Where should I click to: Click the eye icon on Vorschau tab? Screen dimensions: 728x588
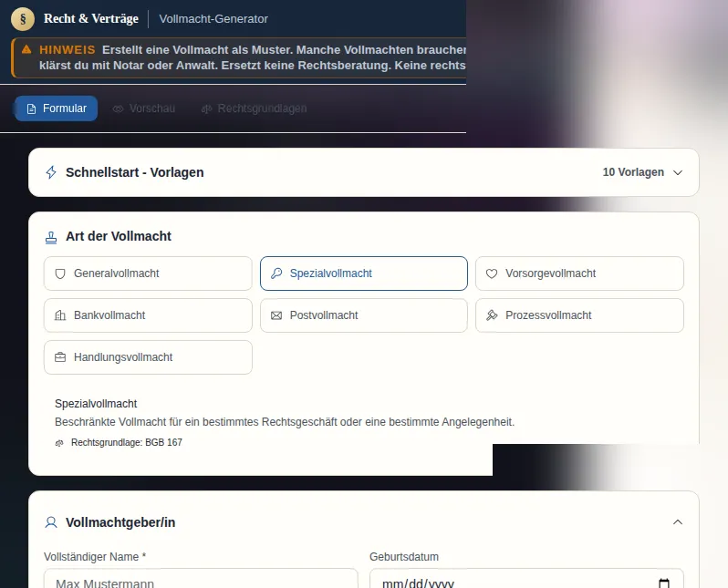118,108
